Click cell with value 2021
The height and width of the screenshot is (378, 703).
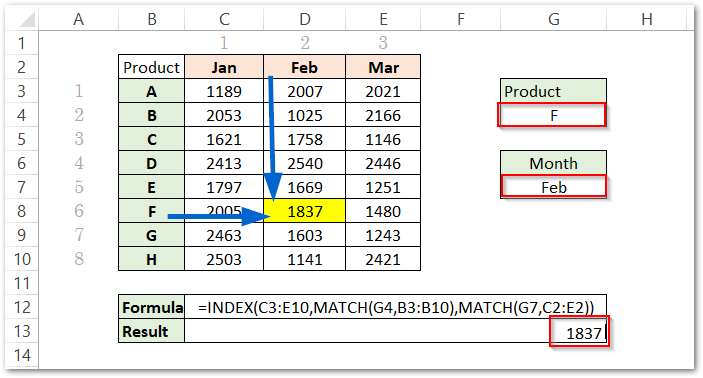pyautogui.click(x=383, y=91)
